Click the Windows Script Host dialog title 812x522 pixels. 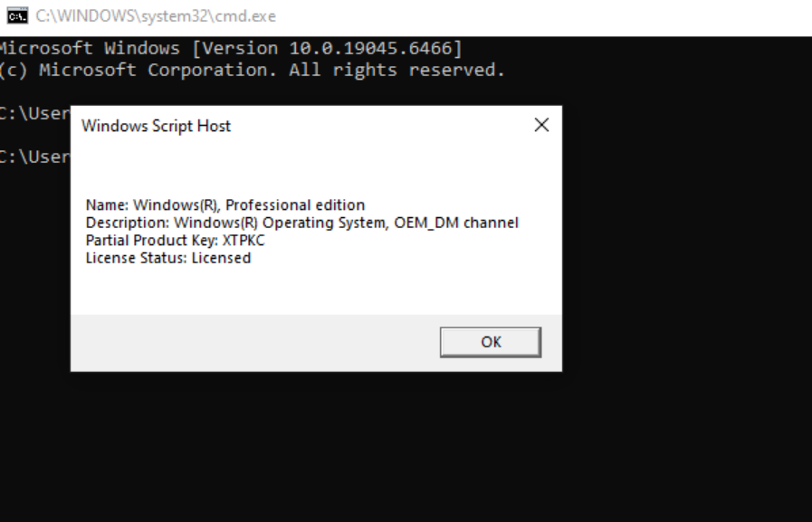tap(156, 126)
